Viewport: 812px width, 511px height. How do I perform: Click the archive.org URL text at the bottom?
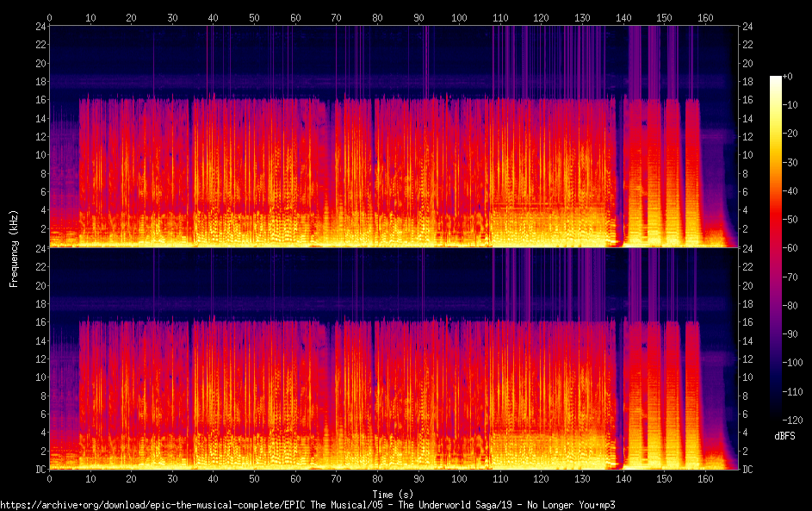[x=307, y=505]
